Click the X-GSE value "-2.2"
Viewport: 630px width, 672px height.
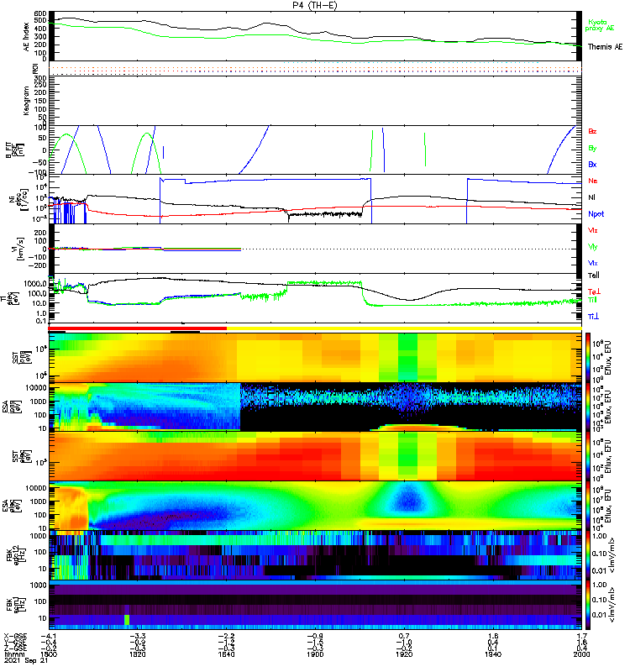(x=226, y=636)
